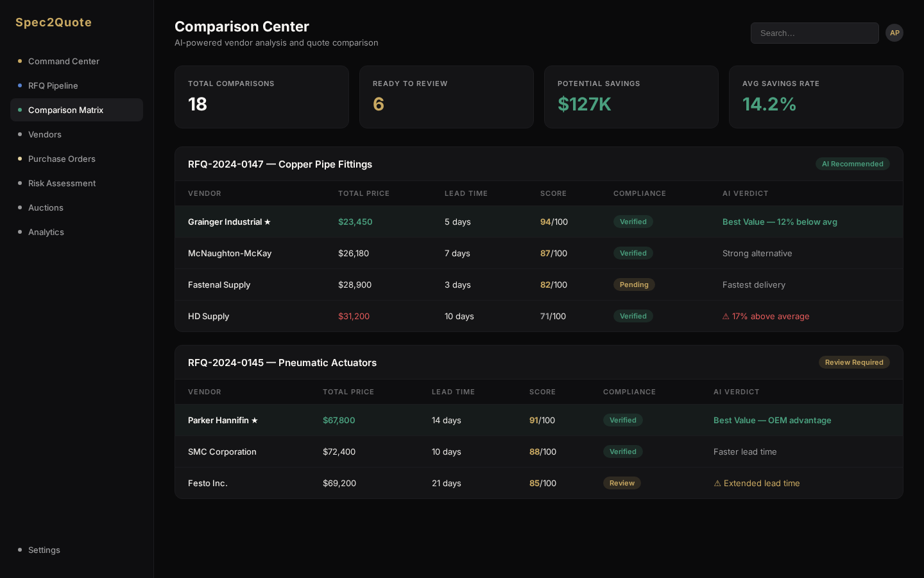Click the Purchase Orders nav icon

tap(20, 159)
